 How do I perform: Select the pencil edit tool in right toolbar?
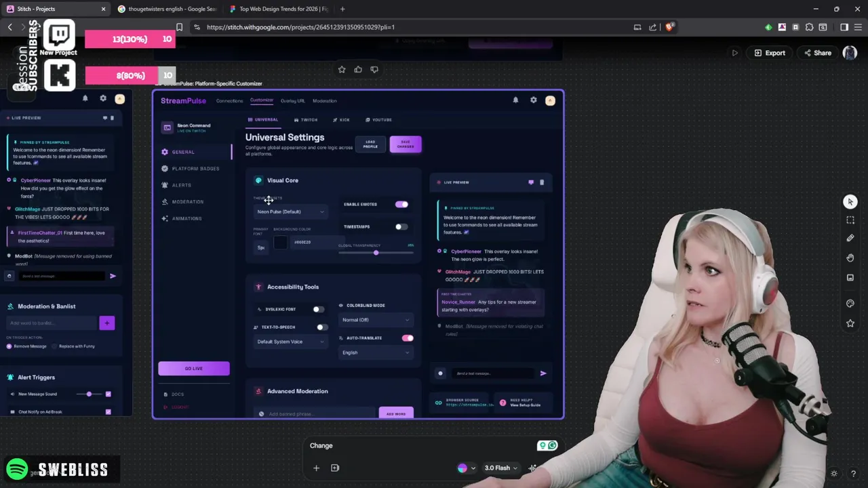850,239
